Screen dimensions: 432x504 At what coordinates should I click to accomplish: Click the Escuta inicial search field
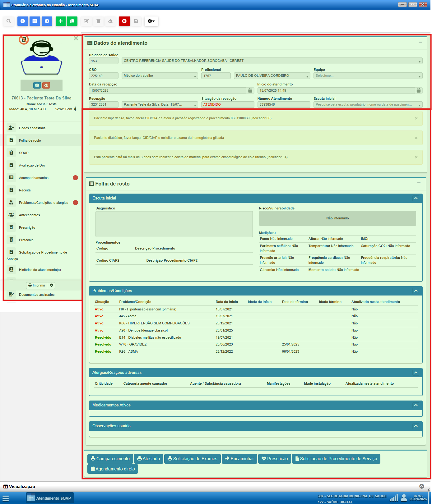(x=364, y=105)
